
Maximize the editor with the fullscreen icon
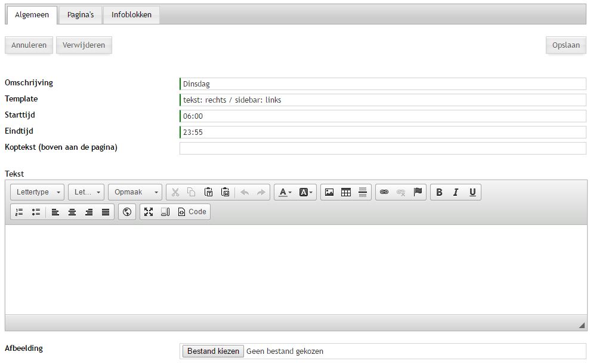(x=149, y=212)
